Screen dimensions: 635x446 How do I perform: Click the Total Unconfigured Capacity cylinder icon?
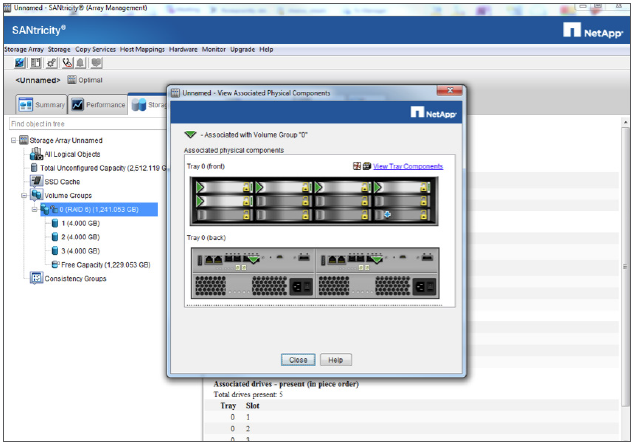coord(34,168)
